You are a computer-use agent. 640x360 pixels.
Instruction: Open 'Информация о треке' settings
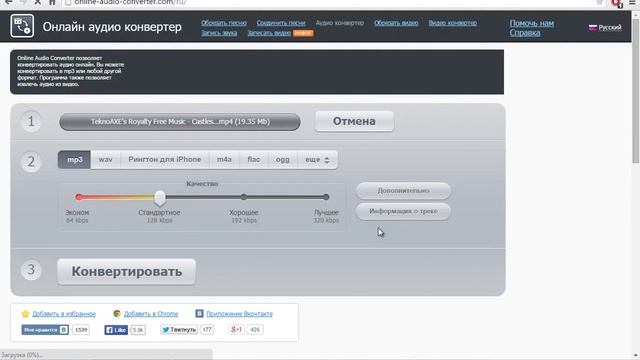click(x=403, y=211)
